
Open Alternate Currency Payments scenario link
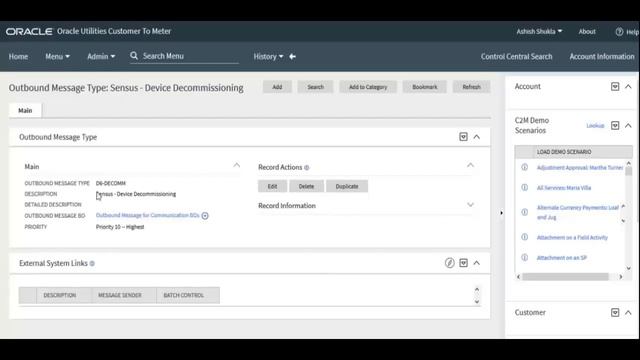[578, 212]
